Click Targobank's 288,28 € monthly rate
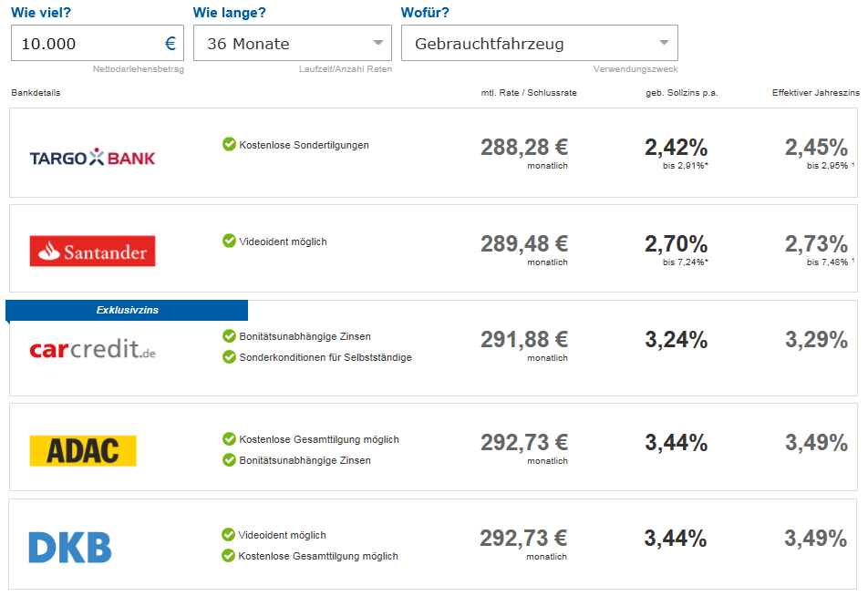The height and width of the screenshot is (596, 868). click(524, 148)
